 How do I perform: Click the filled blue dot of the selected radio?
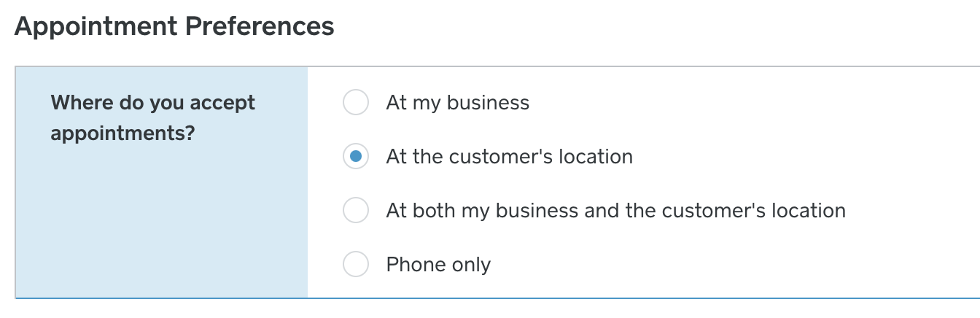(x=355, y=157)
